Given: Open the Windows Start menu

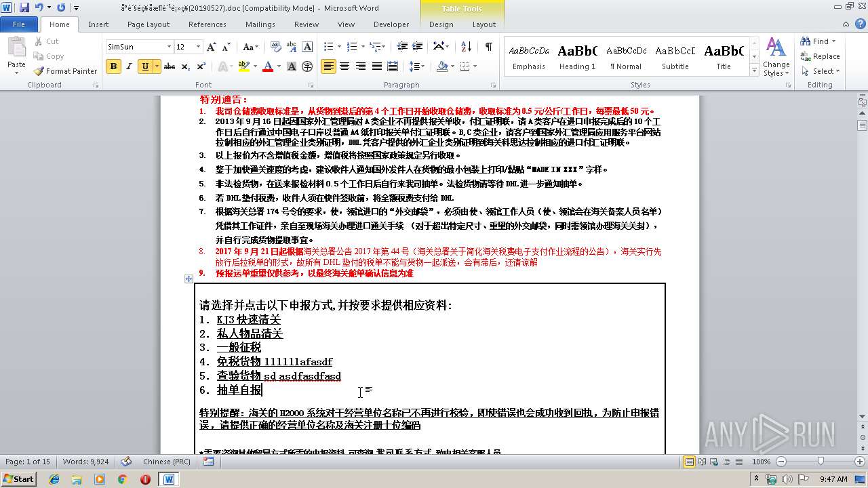Looking at the screenshot, I should click(x=18, y=479).
